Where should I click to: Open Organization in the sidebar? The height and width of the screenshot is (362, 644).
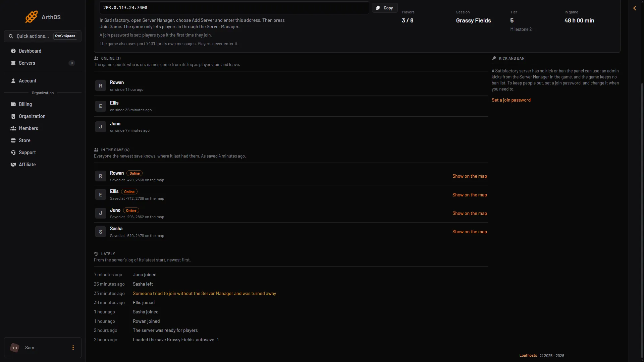(x=43, y=116)
